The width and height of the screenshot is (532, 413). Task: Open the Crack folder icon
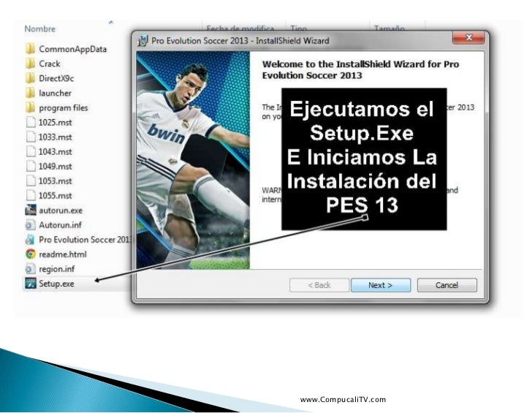tap(30, 64)
